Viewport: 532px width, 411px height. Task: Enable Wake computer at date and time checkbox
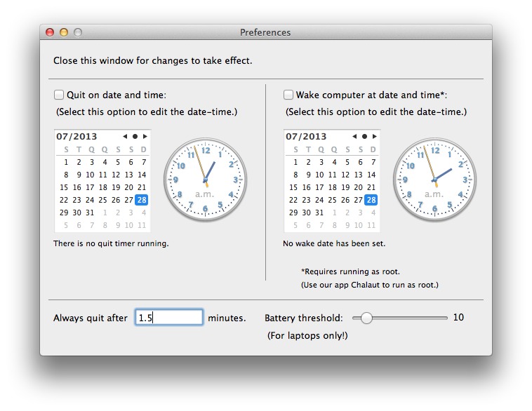[288, 95]
